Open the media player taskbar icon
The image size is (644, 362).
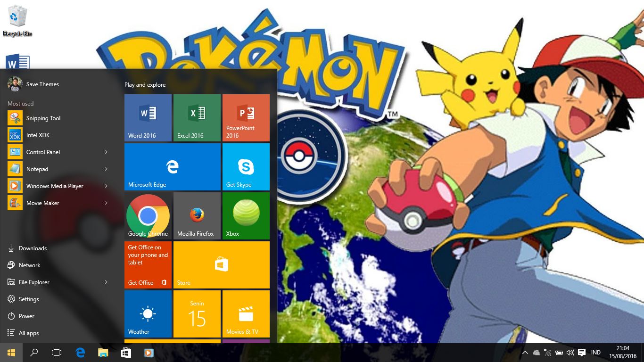[x=148, y=353]
